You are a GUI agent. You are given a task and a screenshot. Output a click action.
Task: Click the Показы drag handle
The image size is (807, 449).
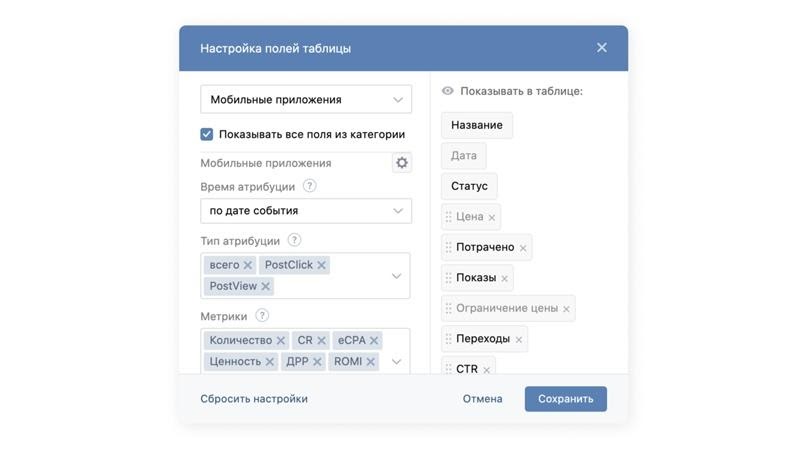tap(448, 278)
